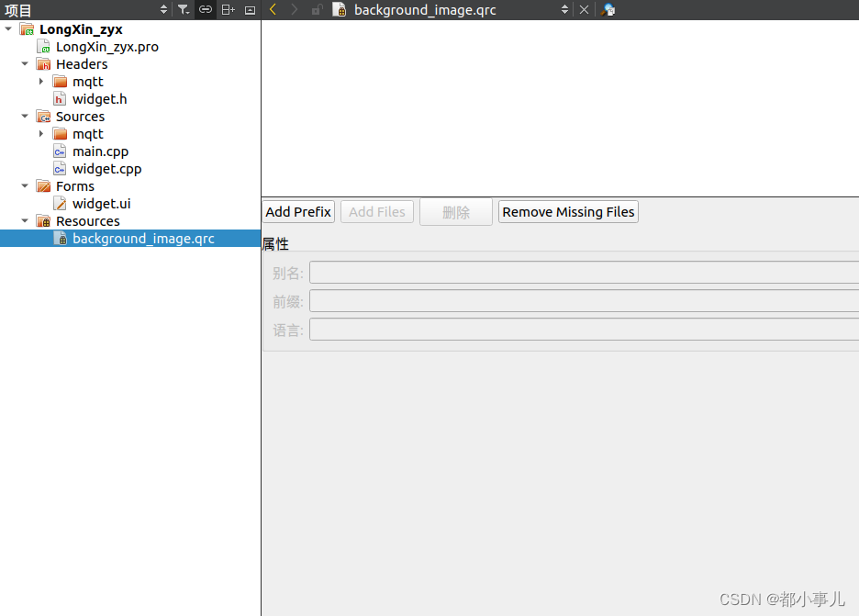Open the open-documents dropdown for background_image.qrc
Image resolution: width=859 pixels, height=616 pixels.
tap(564, 9)
